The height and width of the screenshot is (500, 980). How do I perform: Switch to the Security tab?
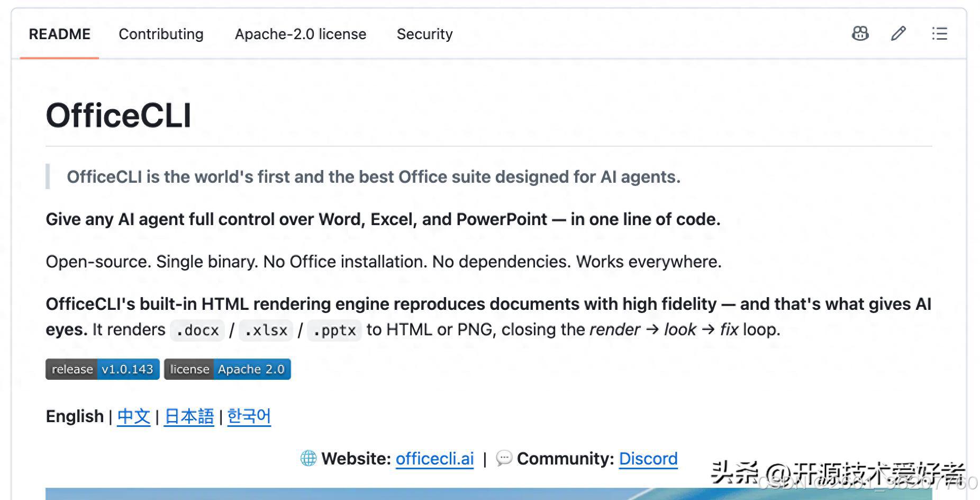point(424,34)
